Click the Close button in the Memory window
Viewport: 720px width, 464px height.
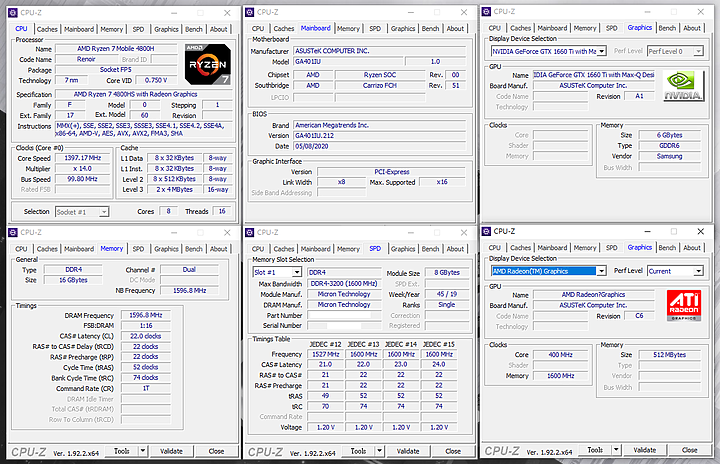(216, 451)
